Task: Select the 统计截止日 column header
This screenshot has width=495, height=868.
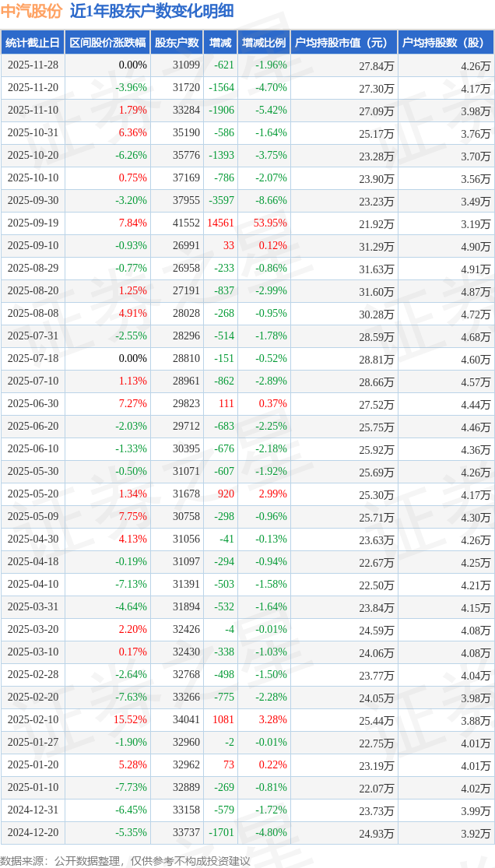Action: pos(33,43)
